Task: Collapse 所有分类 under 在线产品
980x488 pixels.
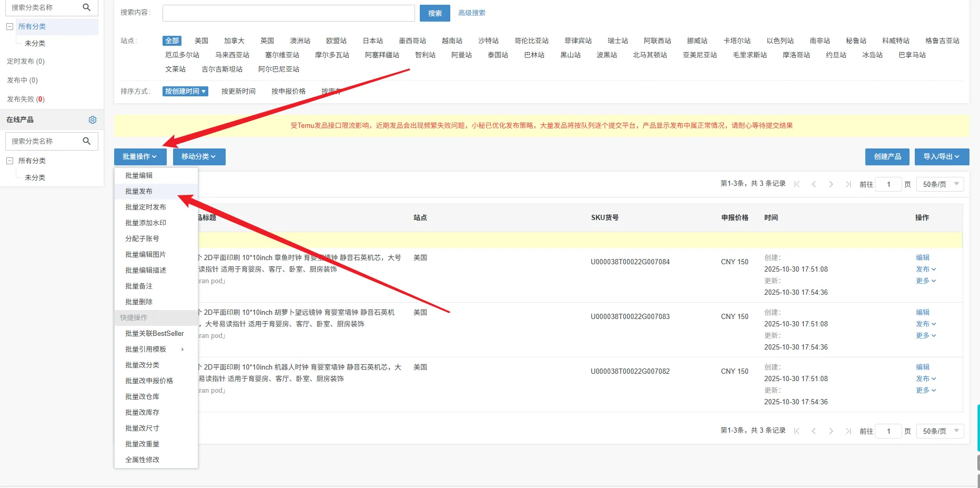Action: click(9, 161)
